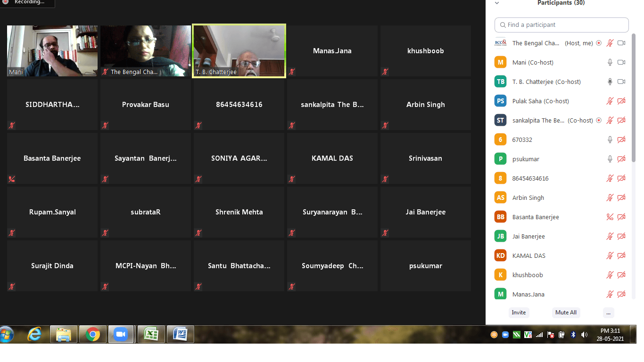Click the host's muted microphone icon in list
This screenshot has height=362, width=644.
tap(610, 43)
